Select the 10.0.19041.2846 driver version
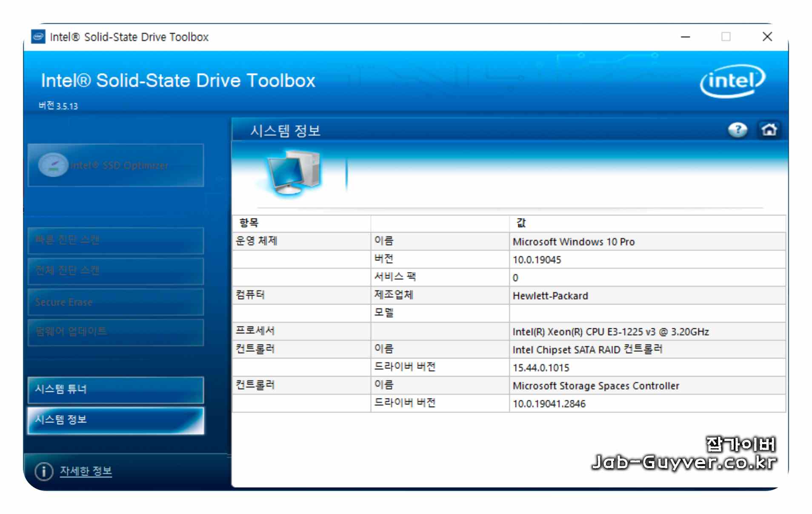 pos(647,403)
